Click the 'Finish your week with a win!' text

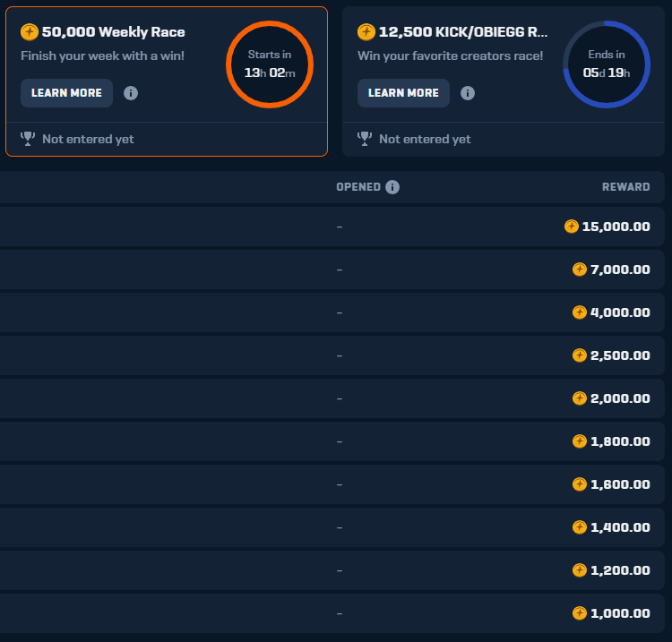(102, 56)
